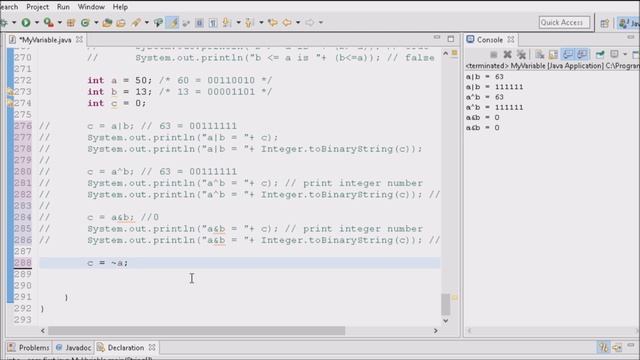Click left icon in bottom-right panel toolbar

point(603,347)
